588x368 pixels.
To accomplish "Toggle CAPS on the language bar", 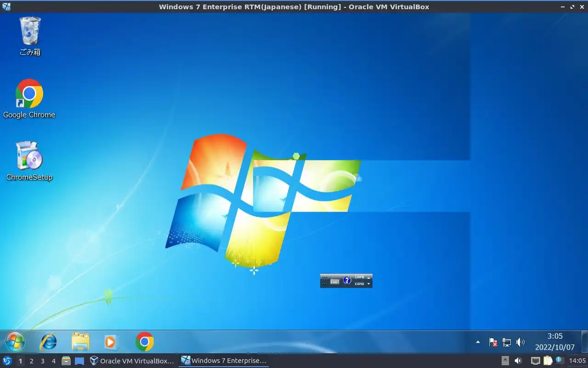I will point(359,277).
